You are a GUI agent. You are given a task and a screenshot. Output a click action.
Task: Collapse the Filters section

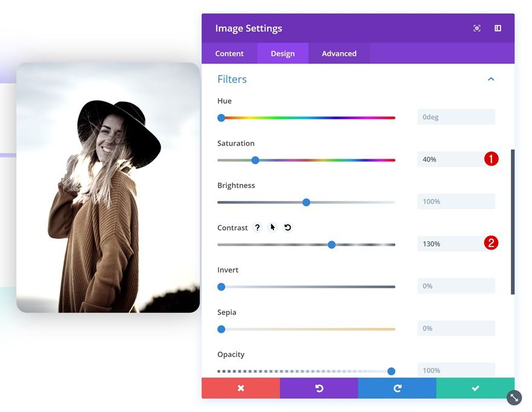(x=491, y=79)
